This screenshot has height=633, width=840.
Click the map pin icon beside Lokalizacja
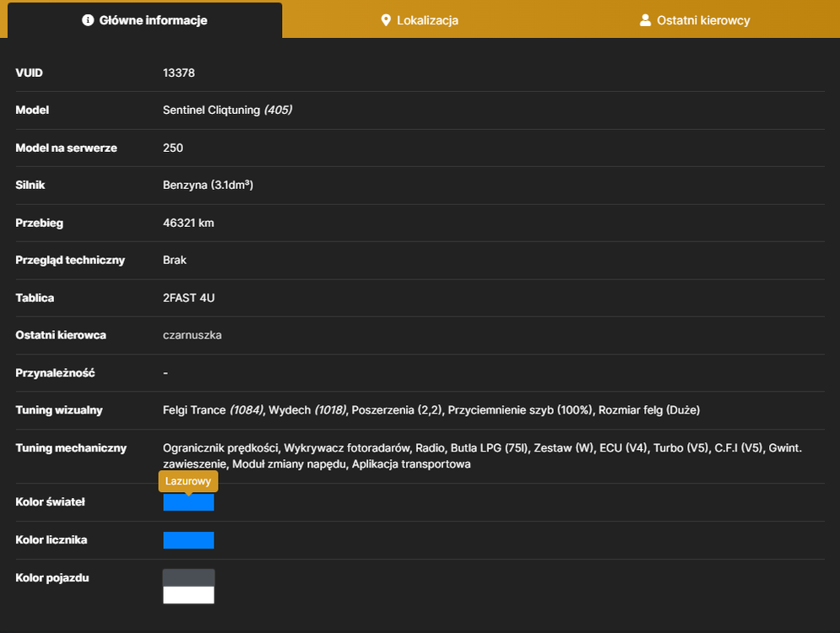coord(386,20)
